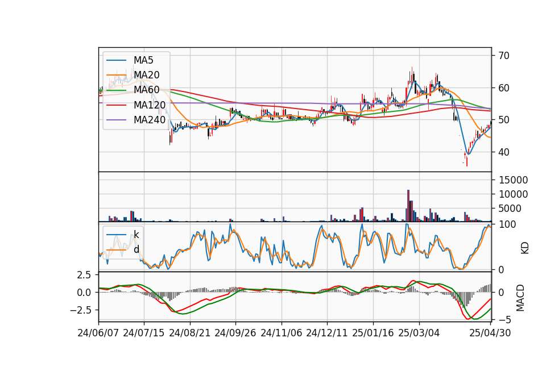This screenshot has width=546, height=392.
Task: Click the MACD right axis label −5
Action: [504, 319]
